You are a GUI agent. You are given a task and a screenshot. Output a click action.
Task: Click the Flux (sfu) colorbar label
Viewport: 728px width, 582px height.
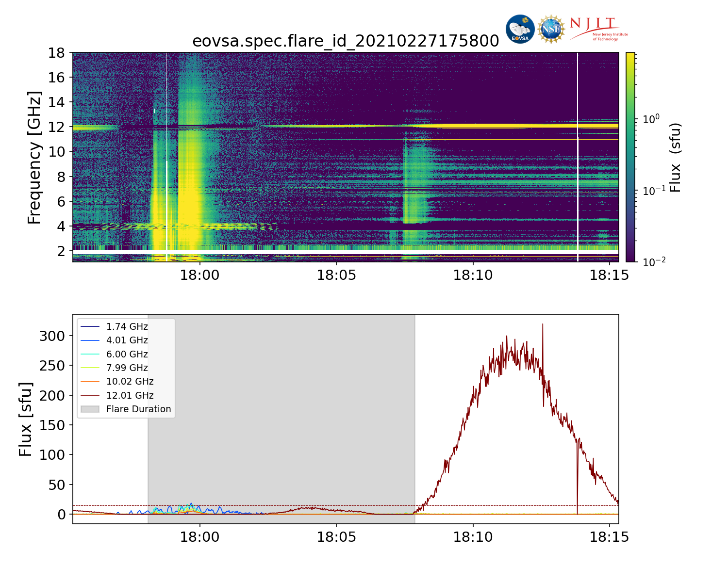tap(675, 157)
